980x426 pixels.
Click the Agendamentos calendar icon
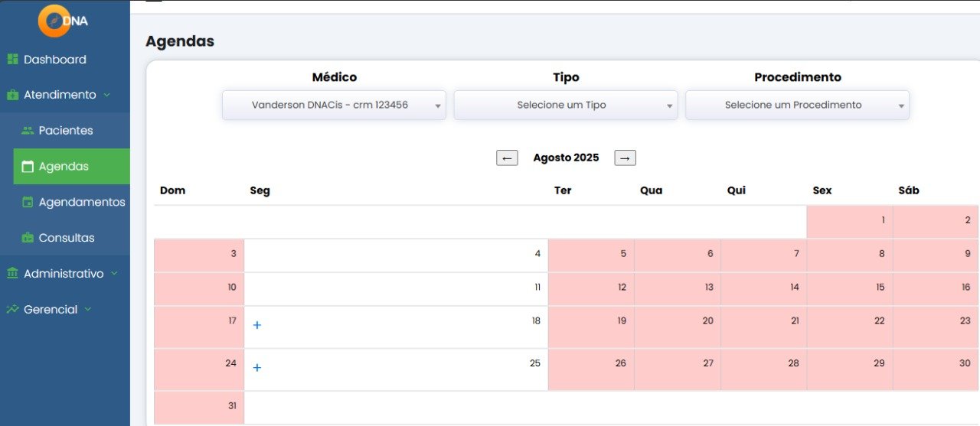(x=28, y=202)
